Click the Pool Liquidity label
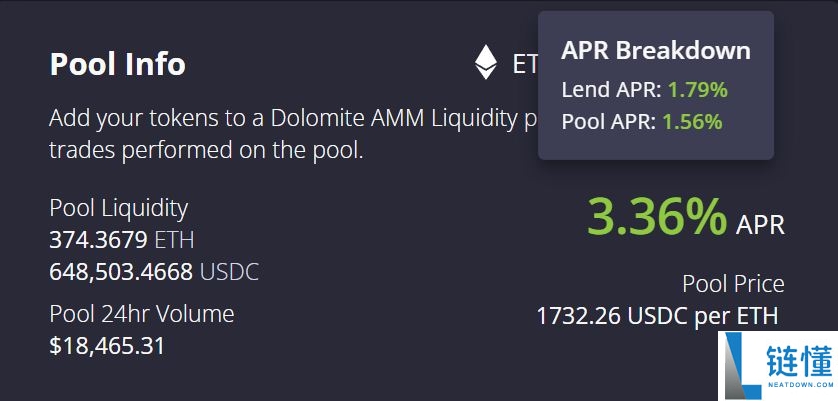The image size is (838, 401). [x=118, y=208]
